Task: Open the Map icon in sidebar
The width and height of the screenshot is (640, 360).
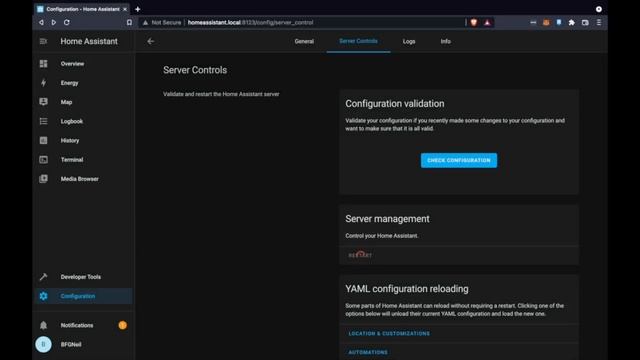Action: (43, 102)
